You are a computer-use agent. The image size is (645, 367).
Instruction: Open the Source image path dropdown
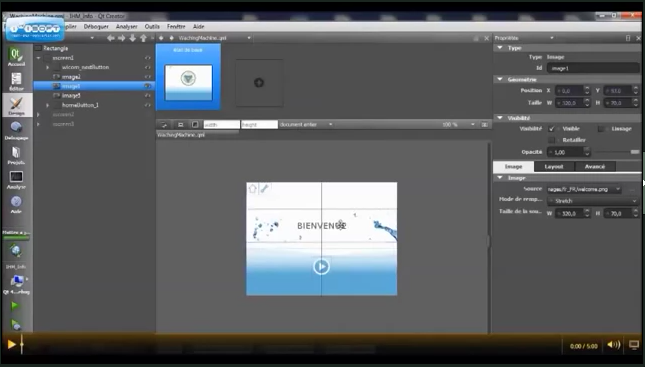click(584, 189)
